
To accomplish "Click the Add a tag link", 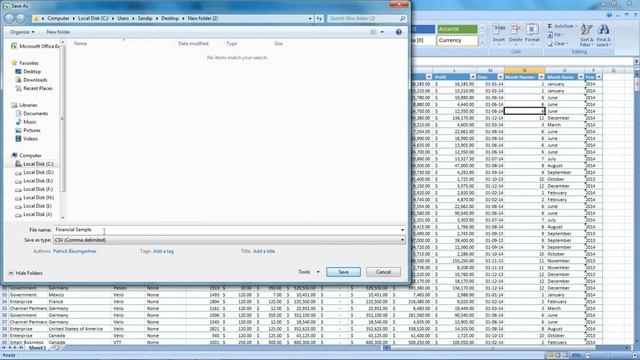I will tap(163, 251).
